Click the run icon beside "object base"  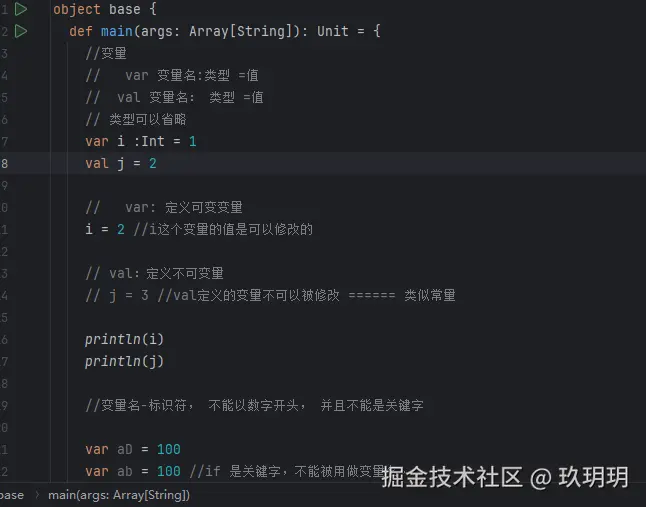coord(21,9)
